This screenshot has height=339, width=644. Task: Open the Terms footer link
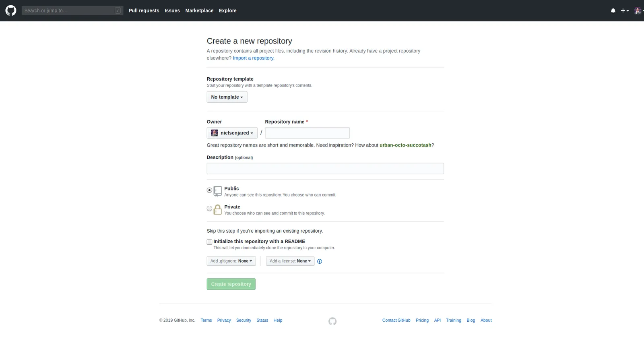[206, 320]
